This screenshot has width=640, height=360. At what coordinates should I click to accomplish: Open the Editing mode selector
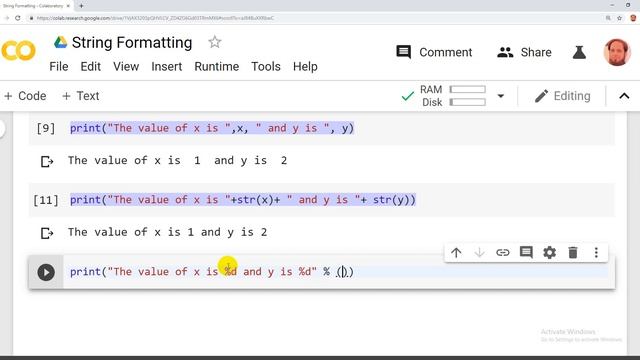[562, 96]
